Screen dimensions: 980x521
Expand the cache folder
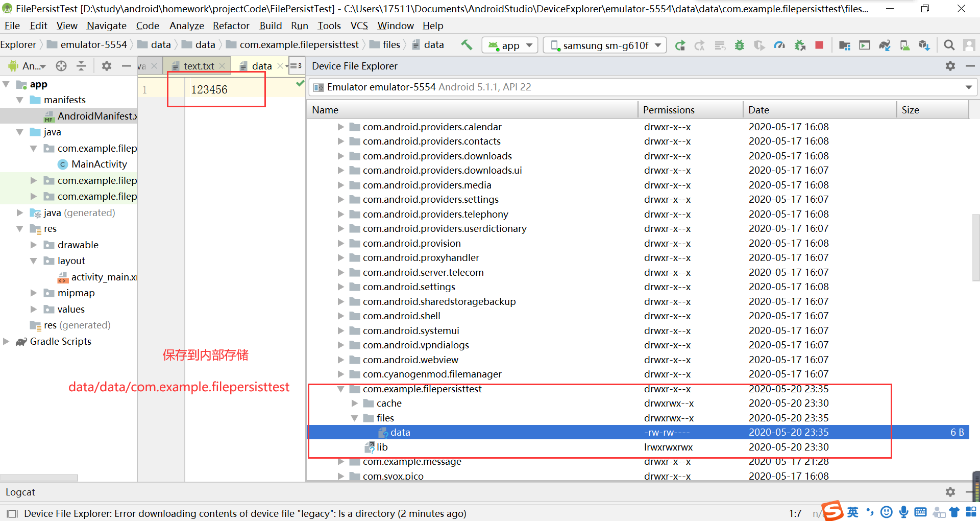click(x=354, y=404)
